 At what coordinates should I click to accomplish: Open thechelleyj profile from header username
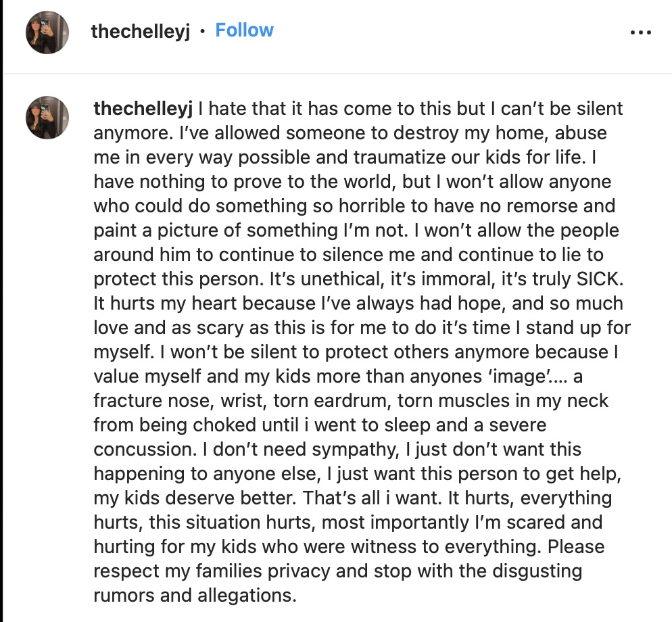click(x=140, y=31)
